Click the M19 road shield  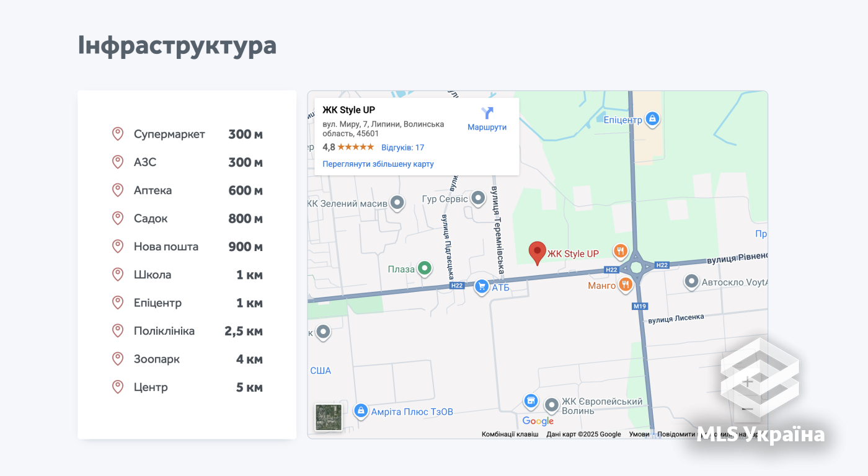click(639, 306)
